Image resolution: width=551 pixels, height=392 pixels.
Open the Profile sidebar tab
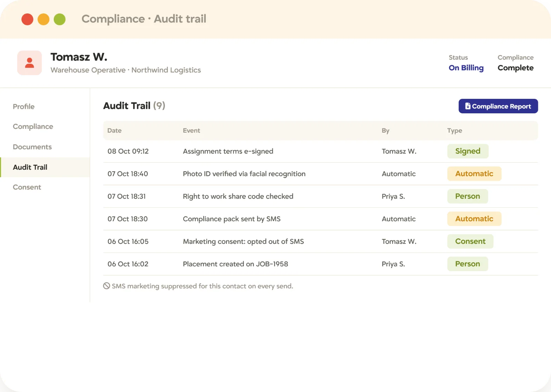pos(24,106)
